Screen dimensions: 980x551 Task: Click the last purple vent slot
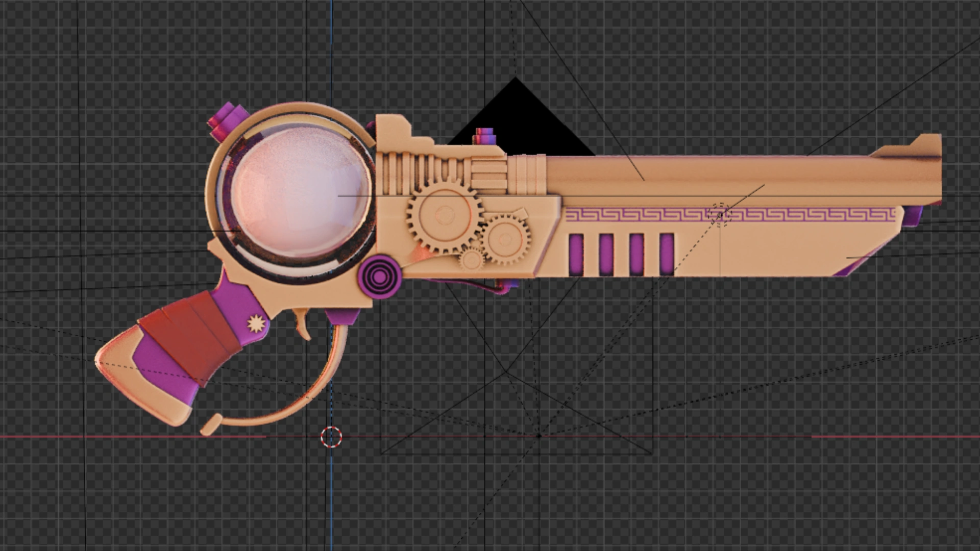coord(667,254)
